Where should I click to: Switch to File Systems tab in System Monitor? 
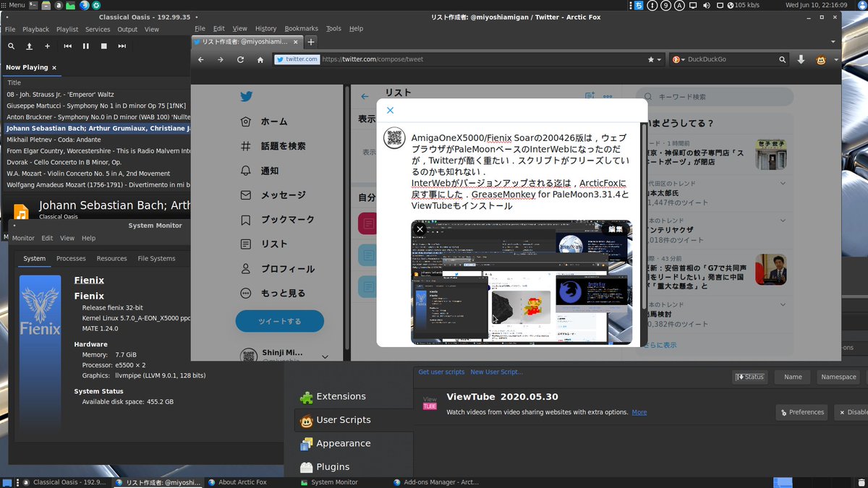pyautogui.click(x=156, y=258)
